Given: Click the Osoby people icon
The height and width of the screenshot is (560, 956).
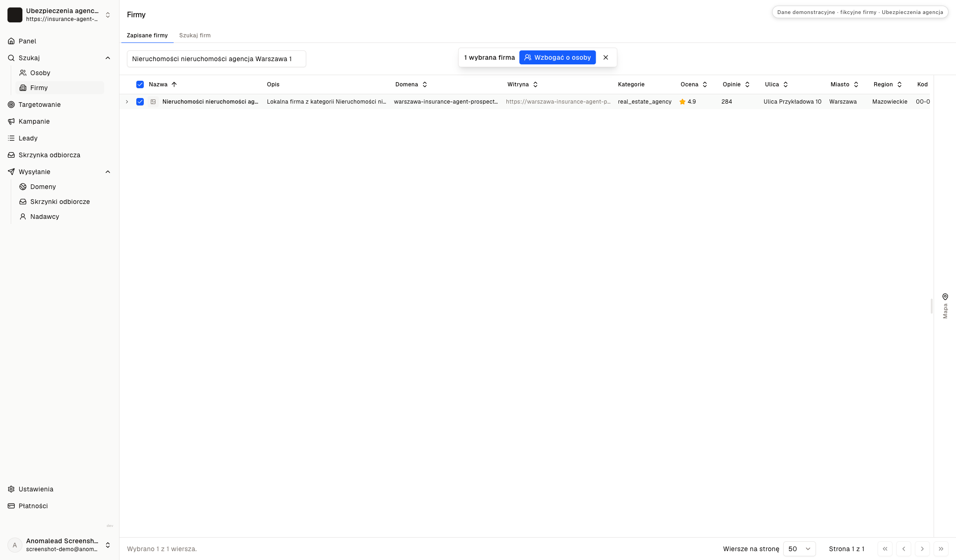Looking at the screenshot, I should click(23, 73).
